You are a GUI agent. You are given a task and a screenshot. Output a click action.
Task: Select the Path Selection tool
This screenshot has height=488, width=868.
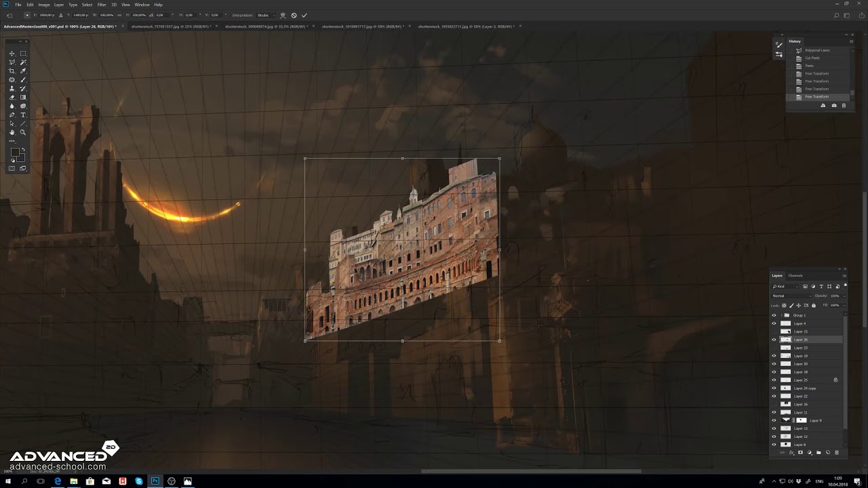coord(12,124)
